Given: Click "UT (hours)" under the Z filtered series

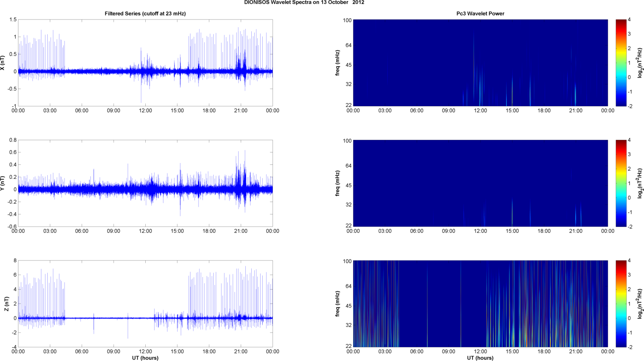Looking at the screenshot, I should pyautogui.click(x=145, y=358).
